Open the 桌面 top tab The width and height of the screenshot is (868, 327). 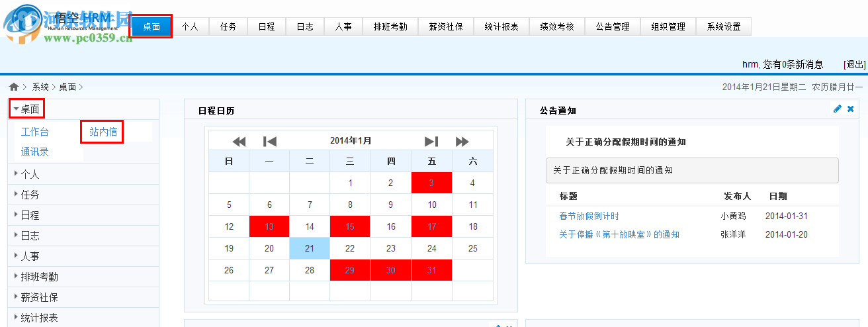click(x=152, y=26)
